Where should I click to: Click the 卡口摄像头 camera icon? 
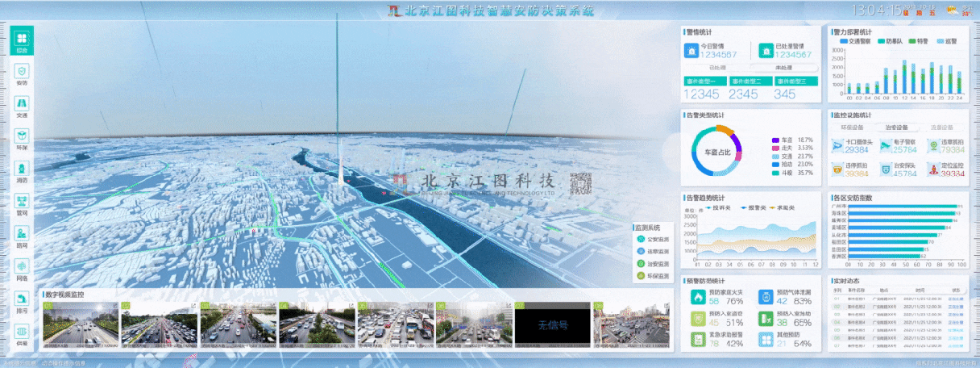coord(837,145)
